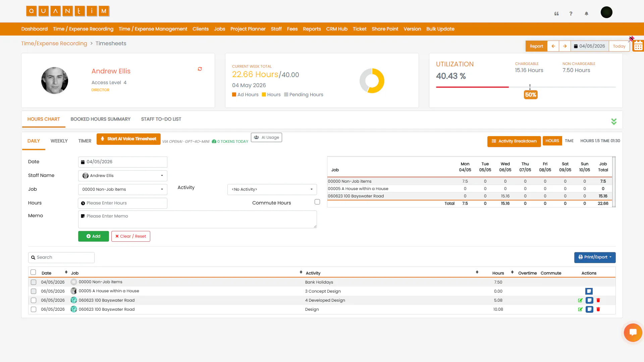The height and width of the screenshot is (362, 644).
Task: Open the Staff Name dropdown
Action: [123, 176]
